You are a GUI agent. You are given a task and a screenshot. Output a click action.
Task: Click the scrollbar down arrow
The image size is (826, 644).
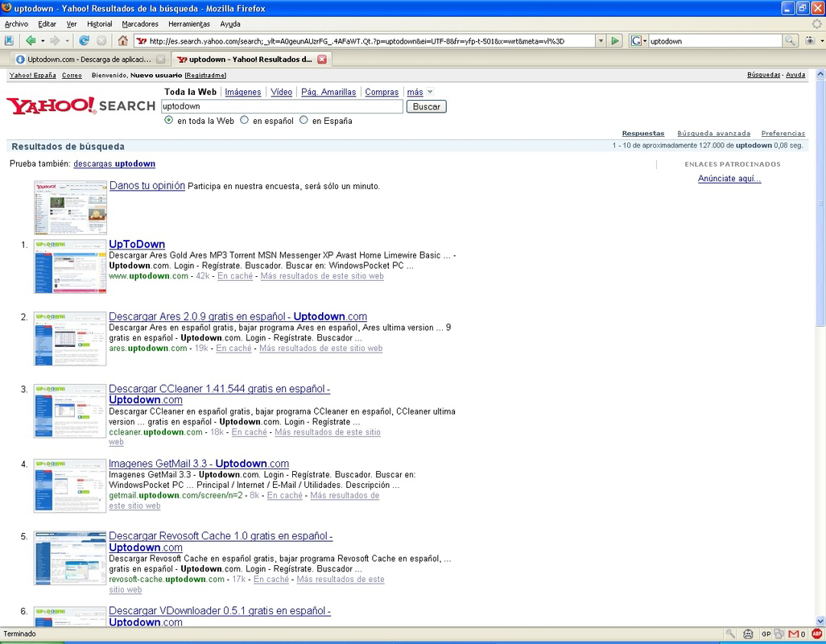pyautogui.click(x=820, y=621)
